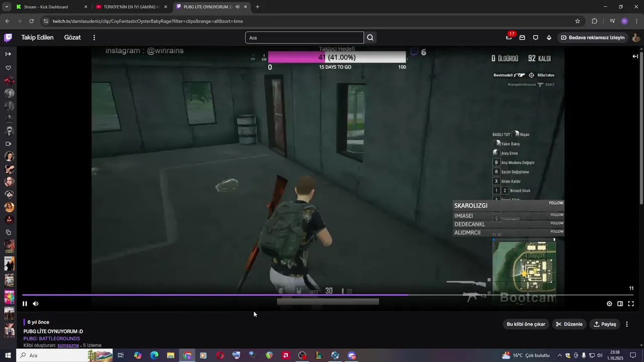Click the Paylaş share button
The height and width of the screenshot is (362, 644).
[x=605, y=324]
